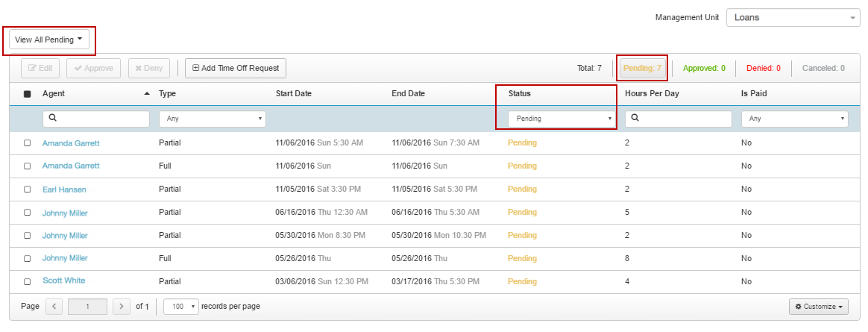Open the Is Paid filter dropdown
The width and height of the screenshot is (868, 332).
(795, 119)
